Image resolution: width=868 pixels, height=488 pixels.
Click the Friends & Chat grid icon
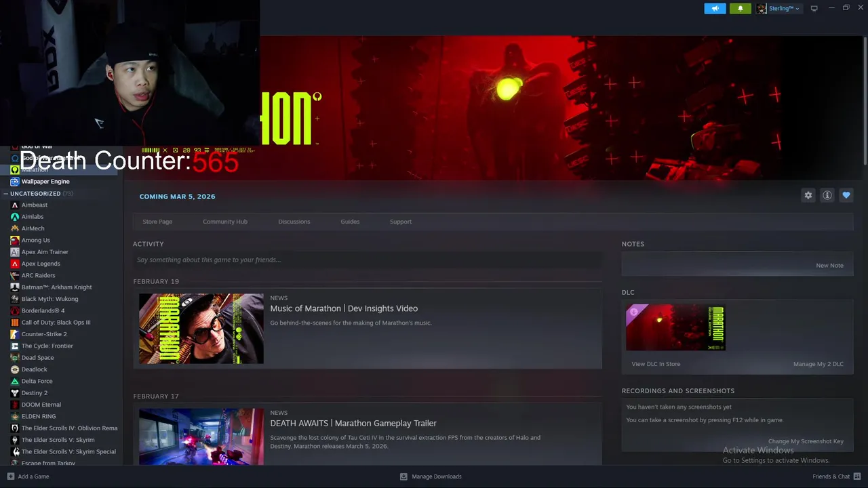coord(857,476)
